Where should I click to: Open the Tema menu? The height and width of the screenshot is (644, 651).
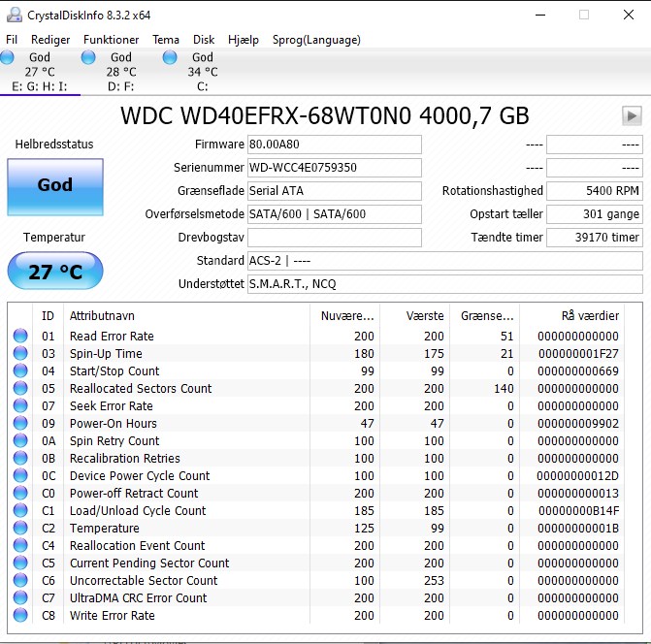166,40
